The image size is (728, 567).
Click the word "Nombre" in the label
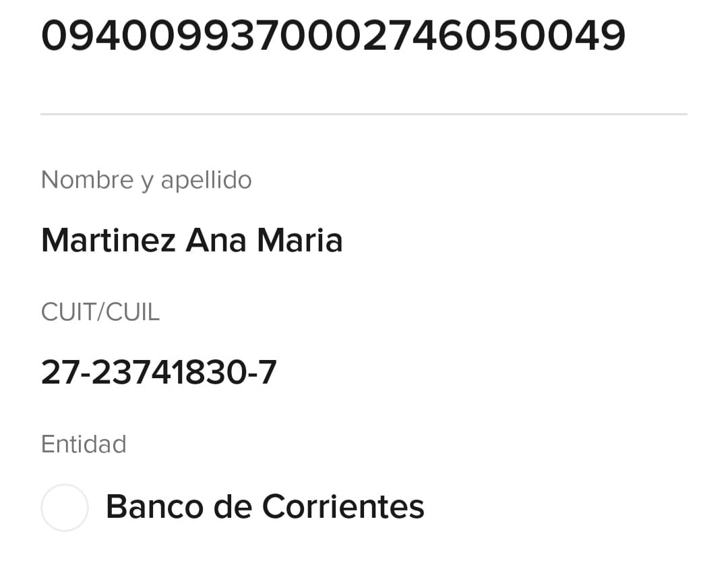[88, 180]
